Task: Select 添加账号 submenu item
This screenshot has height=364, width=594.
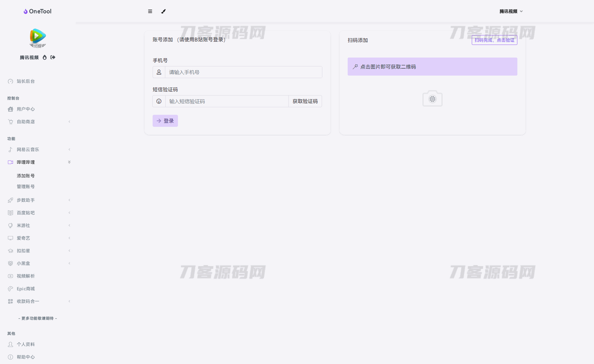Action: [x=26, y=176]
